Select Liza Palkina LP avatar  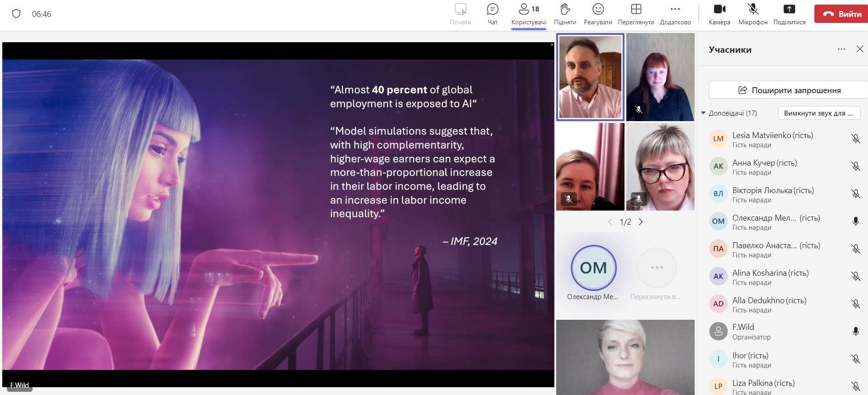coord(719,386)
